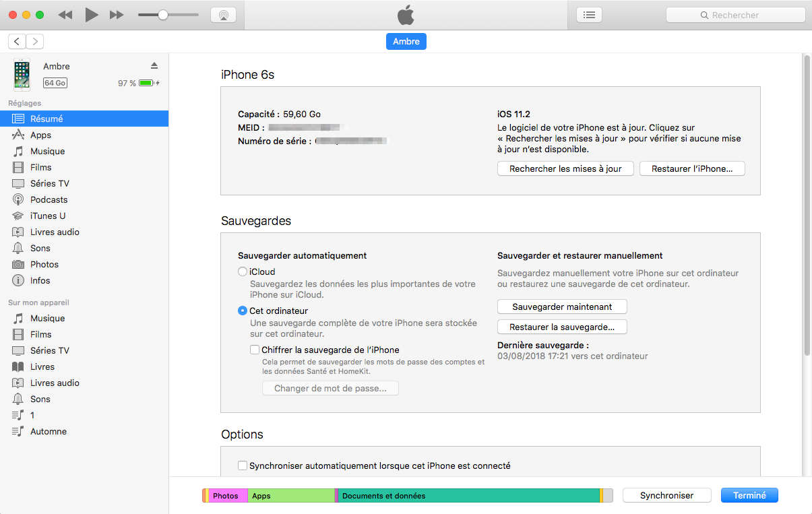
Task: Go back with the left chevron button
Action: coord(17,42)
